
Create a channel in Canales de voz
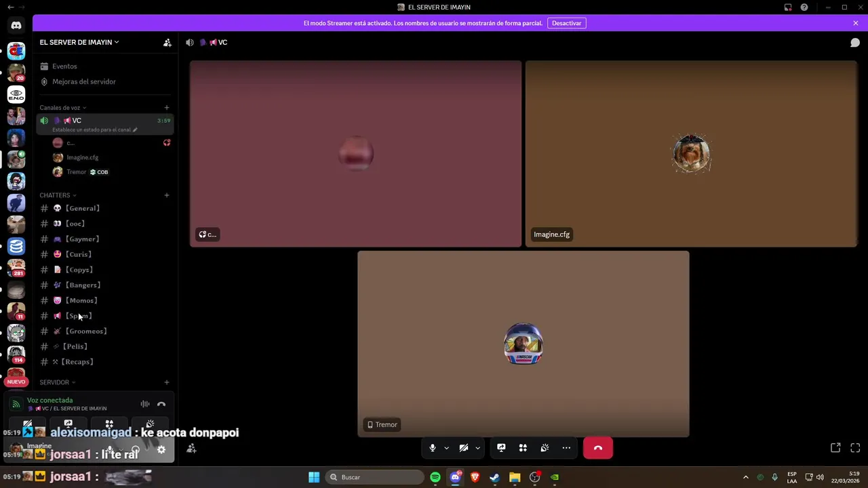click(x=167, y=107)
